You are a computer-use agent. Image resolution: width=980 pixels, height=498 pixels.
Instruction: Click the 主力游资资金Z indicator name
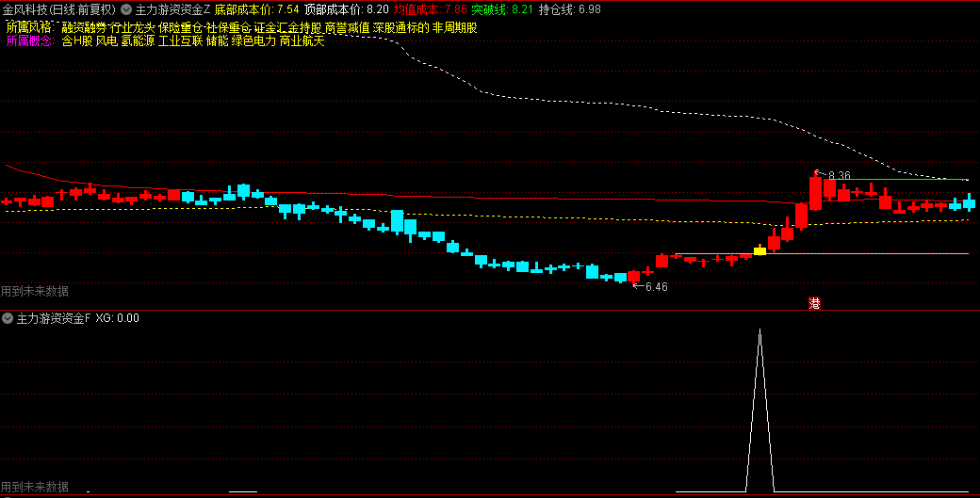pos(173,9)
